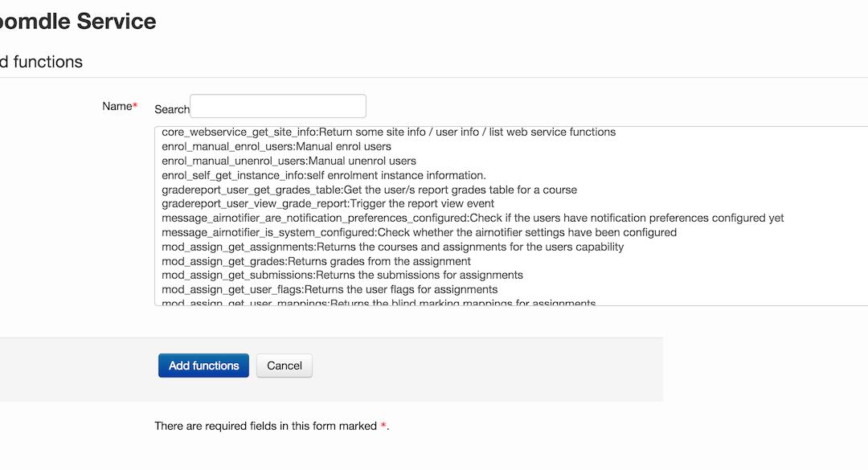Select enrol_manual_enrol_users function option
This screenshot has height=470, width=868.
[x=276, y=146]
